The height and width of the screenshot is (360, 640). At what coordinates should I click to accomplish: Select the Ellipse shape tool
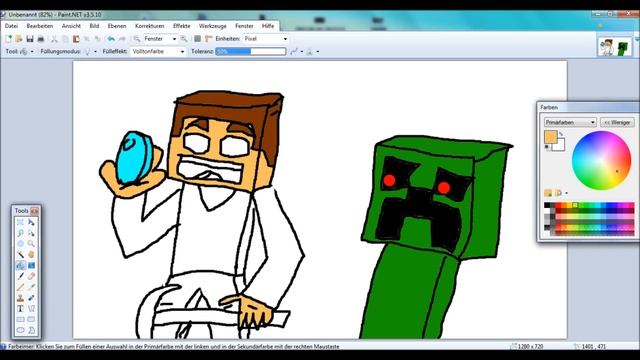[20, 330]
